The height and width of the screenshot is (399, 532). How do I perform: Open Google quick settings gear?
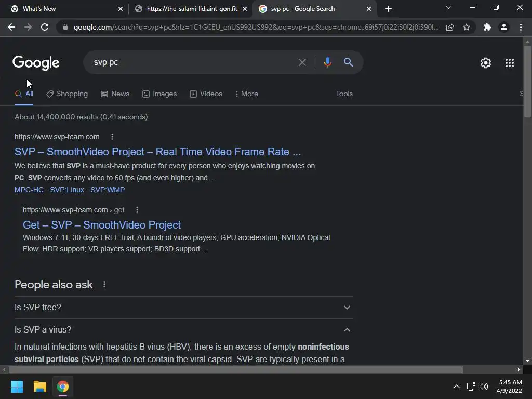coord(486,63)
